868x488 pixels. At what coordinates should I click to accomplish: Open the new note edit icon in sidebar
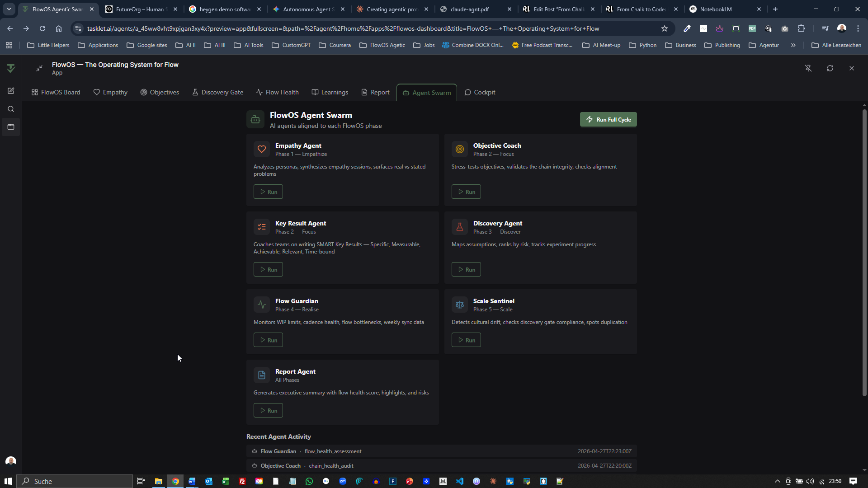pyautogui.click(x=11, y=91)
